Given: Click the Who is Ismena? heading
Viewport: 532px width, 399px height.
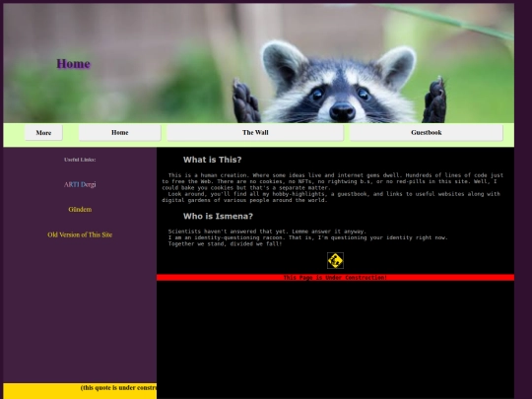Looking at the screenshot, I should click(218, 216).
